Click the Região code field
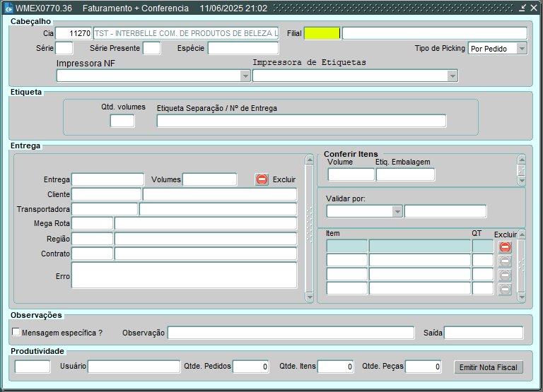Image resolution: width=543 pixels, height=392 pixels. pos(92,239)
